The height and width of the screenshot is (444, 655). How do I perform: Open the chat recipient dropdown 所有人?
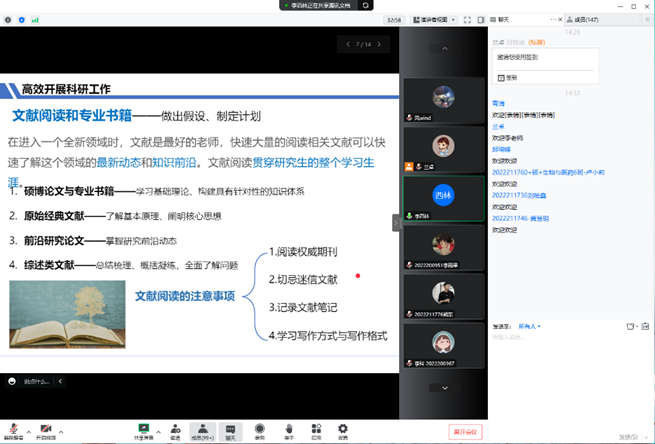click(529, 325)
